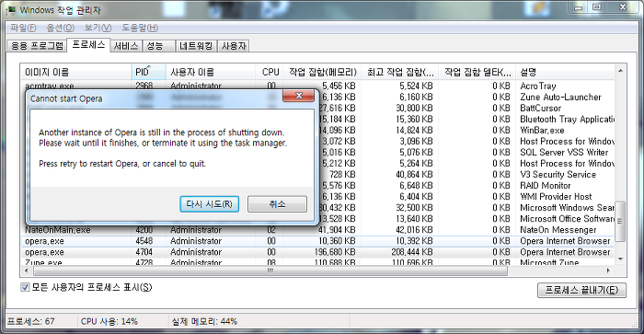Sort by CPU column header

point(270,73)
